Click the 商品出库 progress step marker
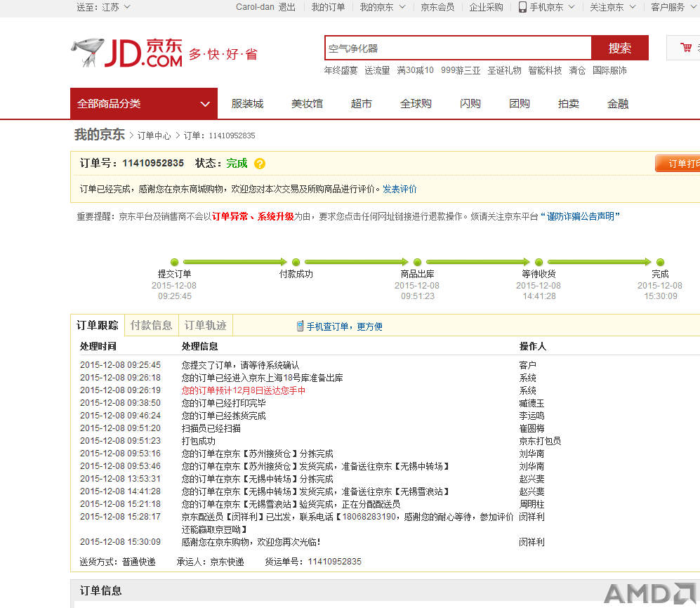Screen dimensions: 700x608 tap(418, 263)
